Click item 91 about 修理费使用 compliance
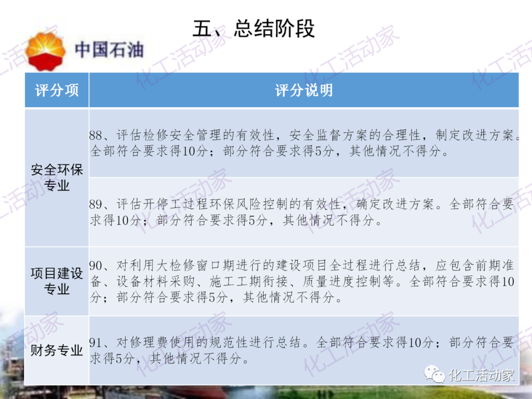The width and height of the screenshot is (532, 399). coord(303,350)
